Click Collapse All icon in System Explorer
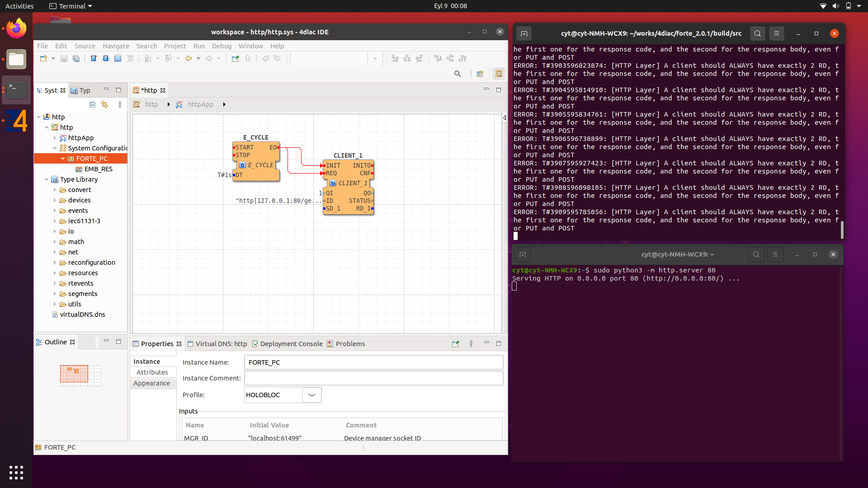 click(93, 104)
